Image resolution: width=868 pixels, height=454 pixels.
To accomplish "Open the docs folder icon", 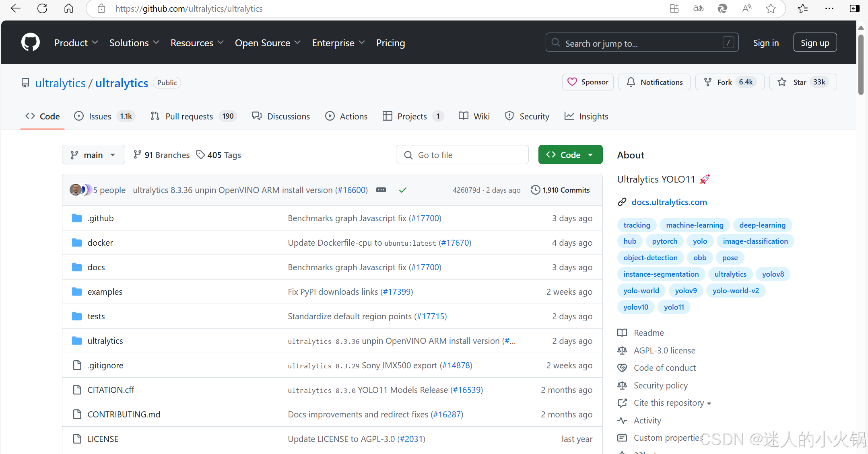I will tap(77, 267).
